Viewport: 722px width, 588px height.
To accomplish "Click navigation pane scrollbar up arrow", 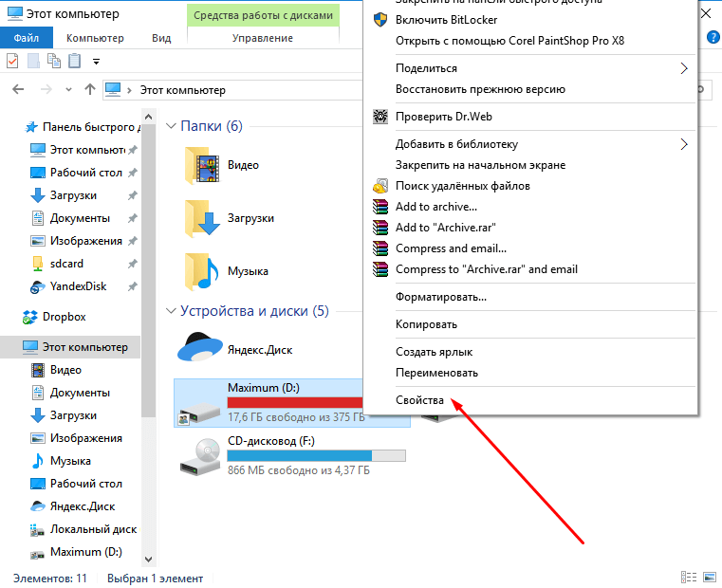I will (148, 116).
